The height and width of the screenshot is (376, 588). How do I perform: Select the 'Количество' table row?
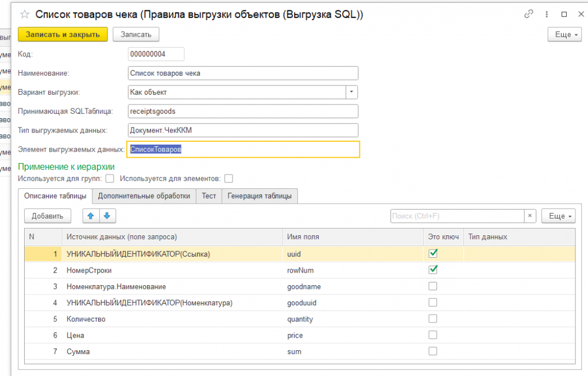[172, 319]
